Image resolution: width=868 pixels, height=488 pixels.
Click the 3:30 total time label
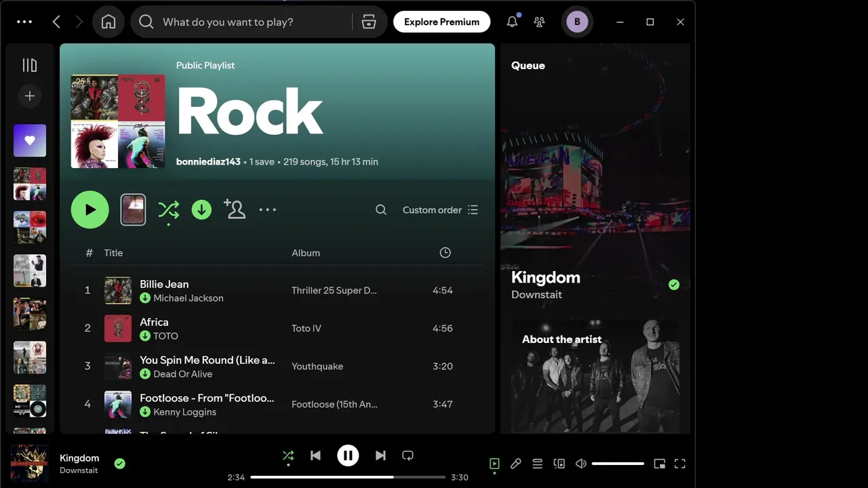click(460, 477)
